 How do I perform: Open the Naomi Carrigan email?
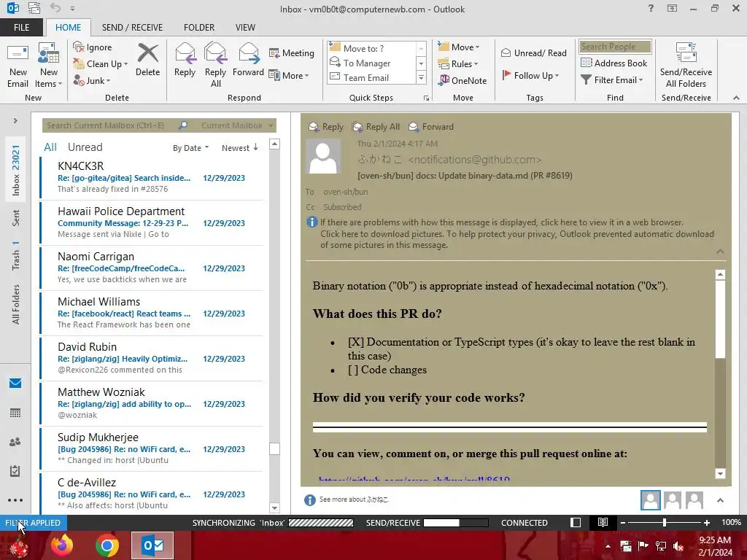[x=152, y=268]
